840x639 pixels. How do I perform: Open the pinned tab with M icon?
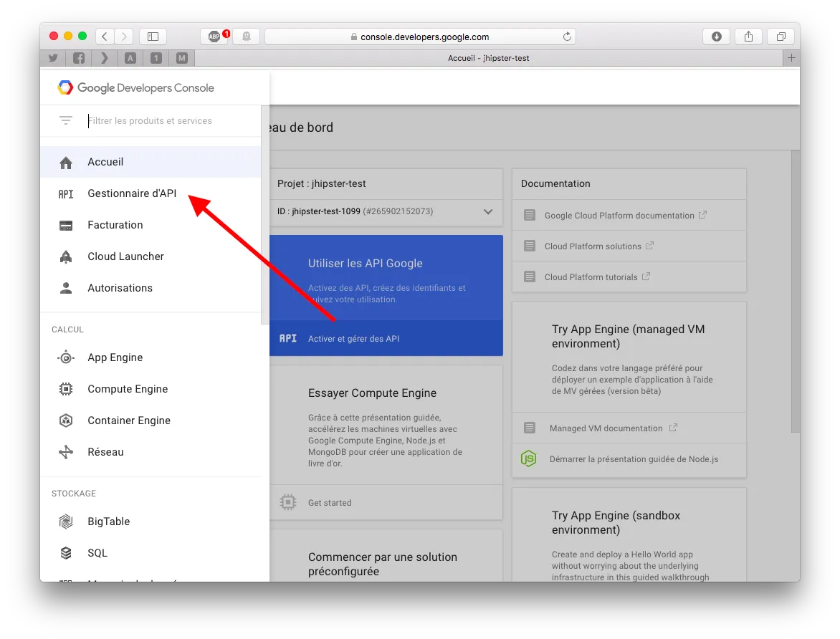182,58
